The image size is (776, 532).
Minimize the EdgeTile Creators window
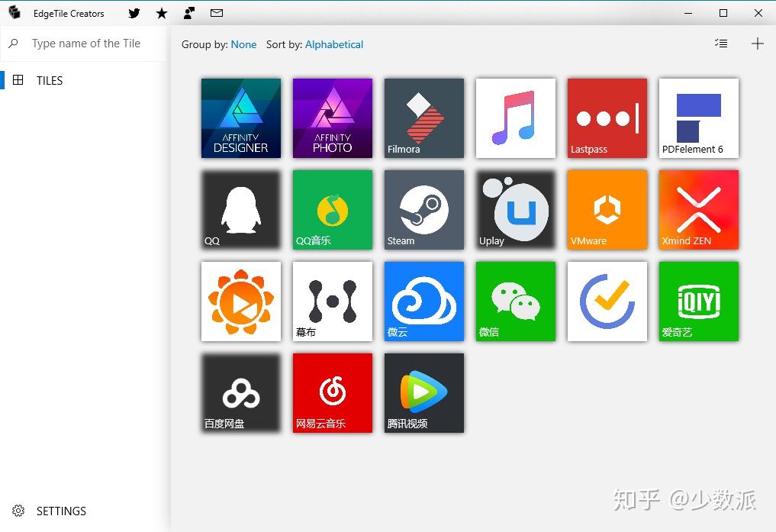pos(688,14)
